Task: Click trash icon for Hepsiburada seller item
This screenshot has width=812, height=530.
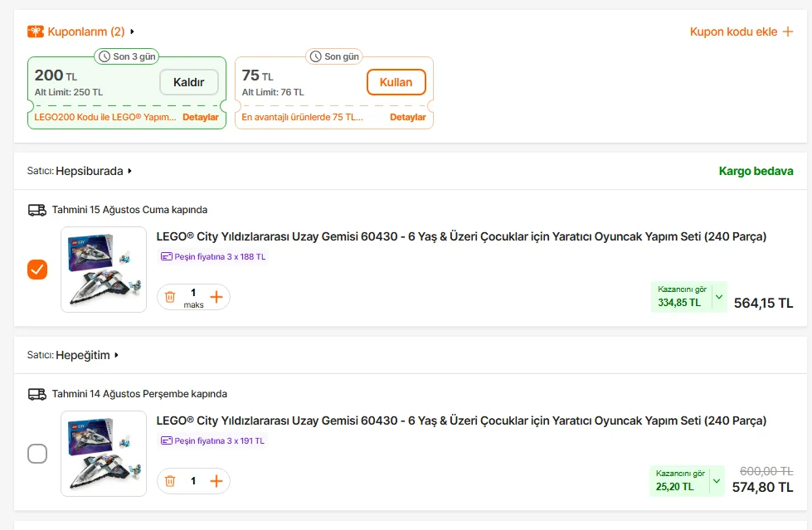Action: click(x=170, y=297)
